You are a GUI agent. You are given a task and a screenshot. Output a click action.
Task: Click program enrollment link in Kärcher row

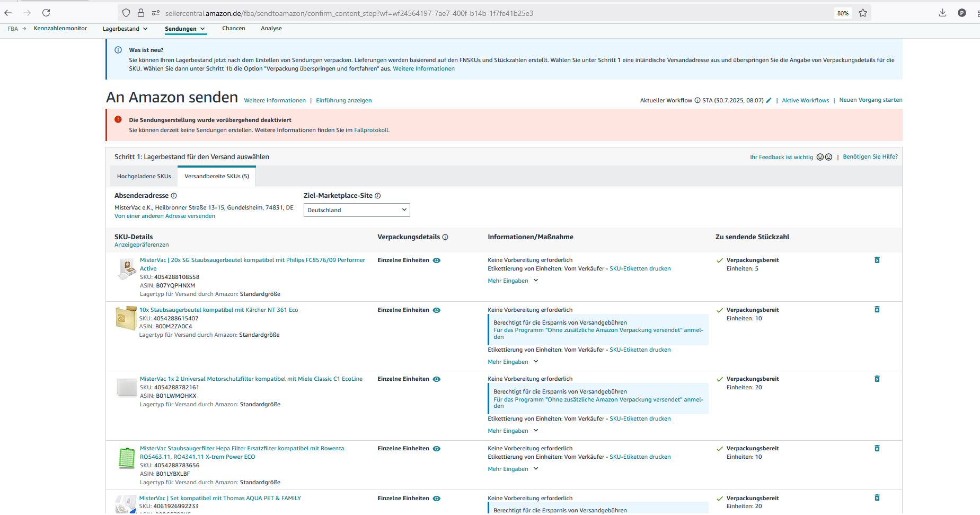click(x=598, y=334)
